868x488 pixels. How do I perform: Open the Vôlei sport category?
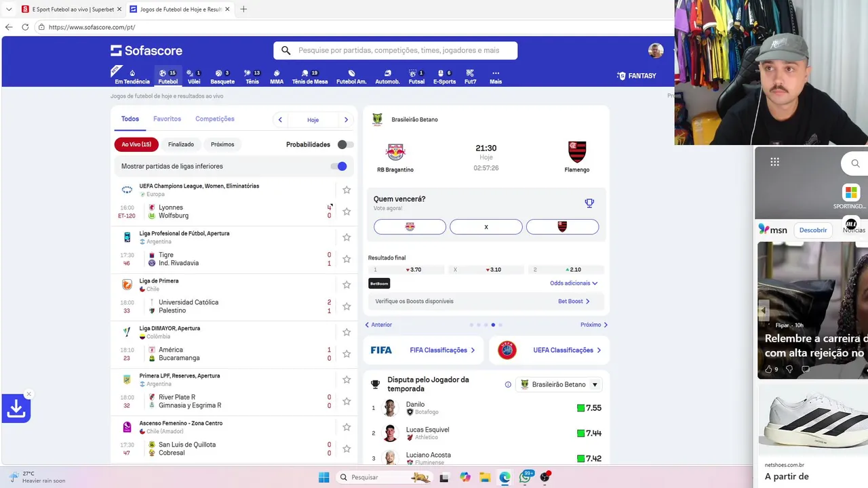click(x=194, y=77)
